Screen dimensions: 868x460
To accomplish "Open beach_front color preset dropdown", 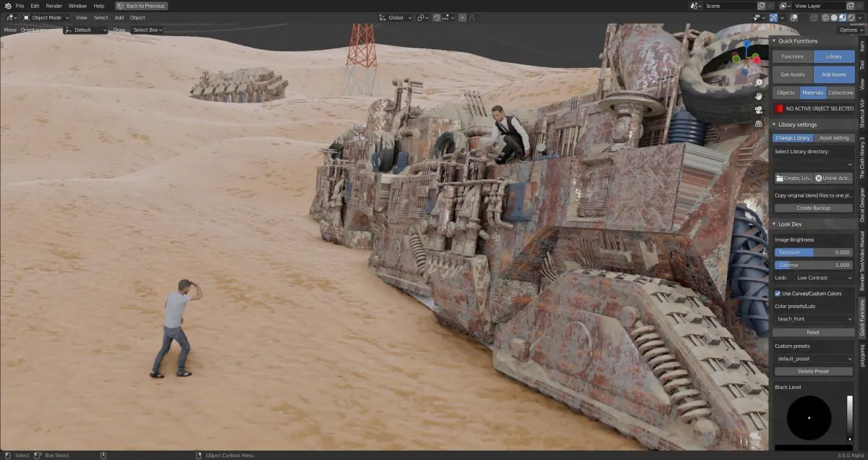I will [x=814, y=318].
